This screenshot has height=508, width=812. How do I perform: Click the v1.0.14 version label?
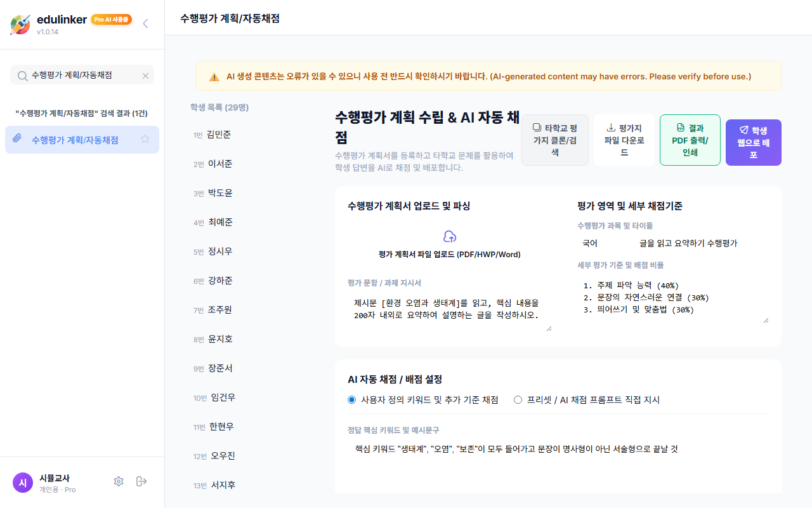pyautogui.click(x=48, y=32)
